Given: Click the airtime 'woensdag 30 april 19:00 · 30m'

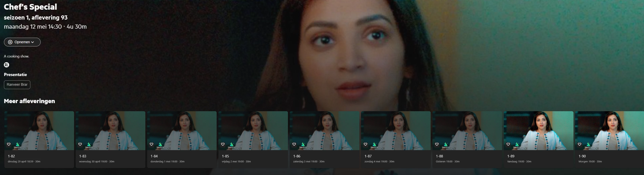Looking at the screenshot, I should coord(97,162).
